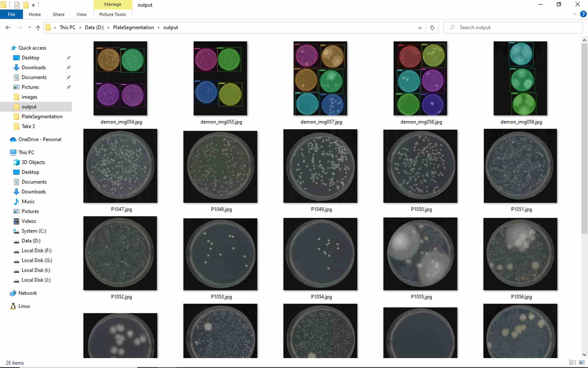
Task: Open Customize Quick Access Toolbar dropdown
Action: tap(33, 5)
